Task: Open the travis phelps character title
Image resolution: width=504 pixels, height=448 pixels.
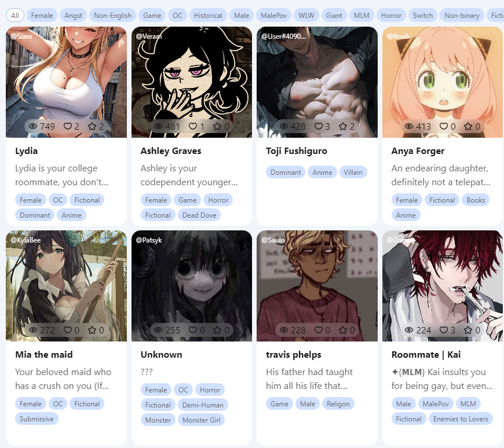Action: click(294, 355)
